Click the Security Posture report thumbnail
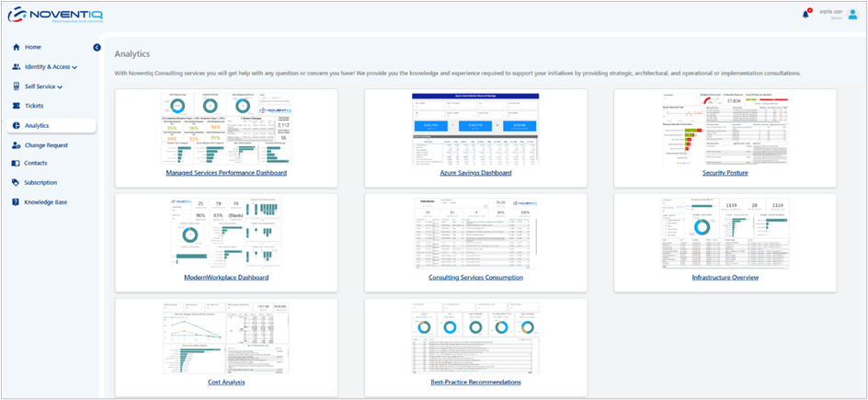This screenshot has height=400, width=868. click(x=725, y=128)
